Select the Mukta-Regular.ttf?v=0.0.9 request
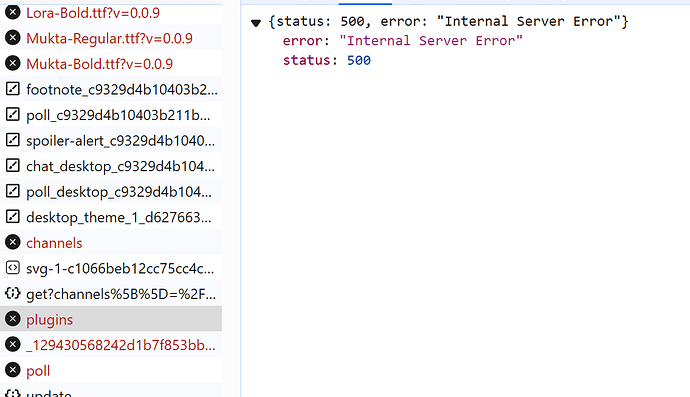 tap(111, 38)
